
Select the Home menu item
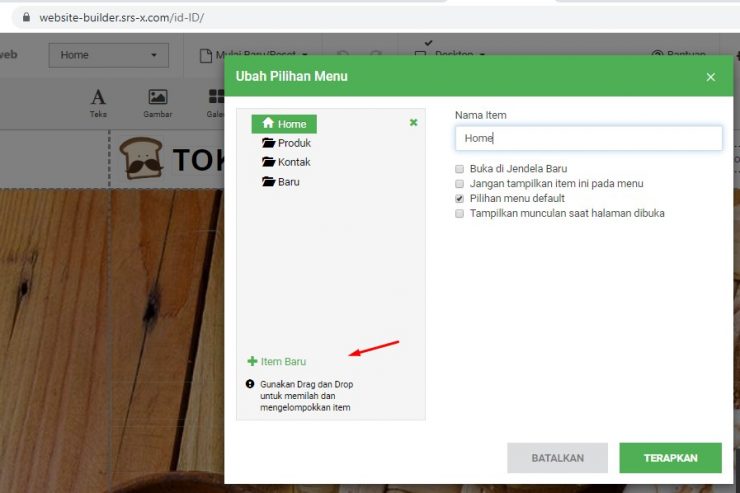click(x=284, y=124)
